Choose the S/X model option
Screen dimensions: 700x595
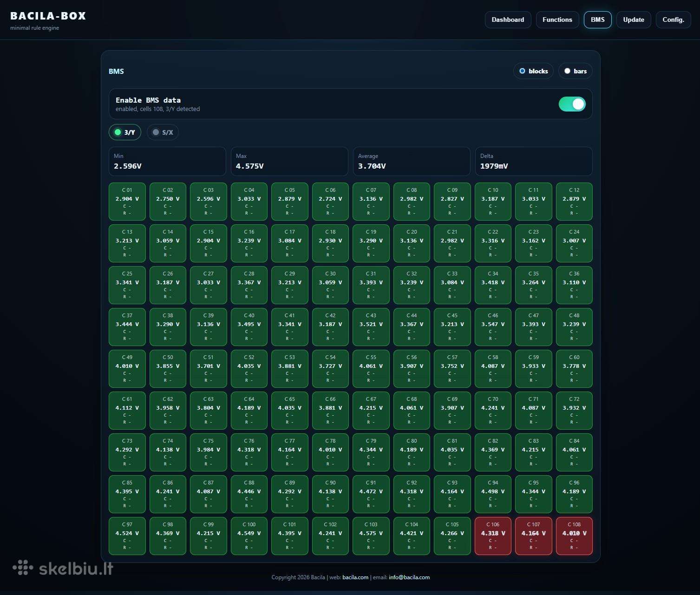pos(163,132)
